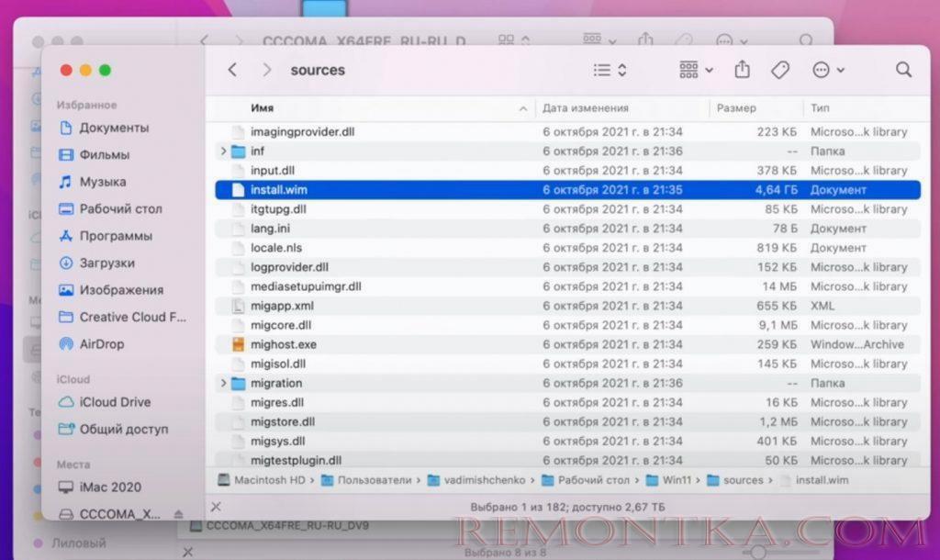Eject the CCCOMA_X volume
940x560 pixels.
pyautogui.click(x=178, y=514)
